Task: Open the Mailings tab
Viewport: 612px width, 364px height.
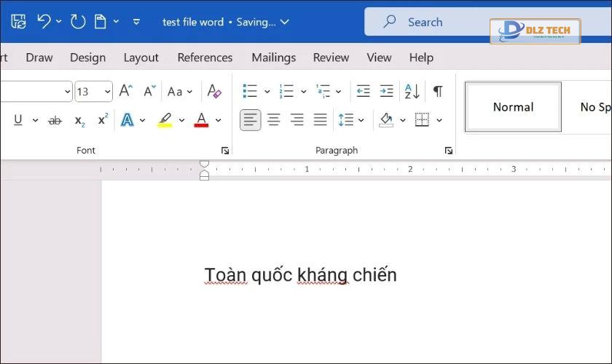Action: (x=274, y=58)
